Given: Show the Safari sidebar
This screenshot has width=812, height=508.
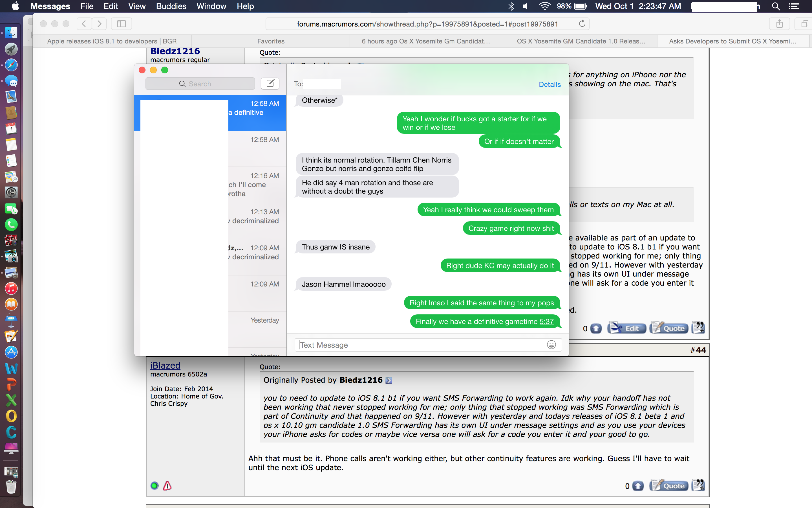Looking at the screenshot, I should [122, 23].
